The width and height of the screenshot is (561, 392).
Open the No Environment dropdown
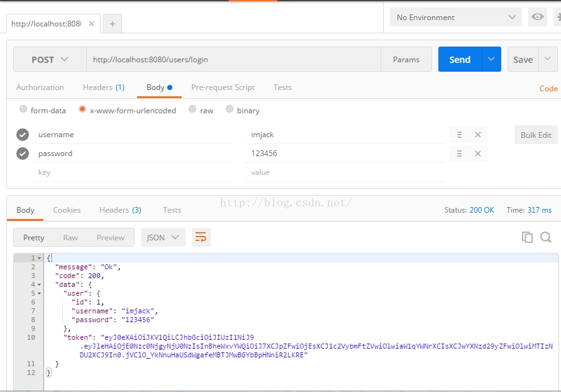[456, 17]
